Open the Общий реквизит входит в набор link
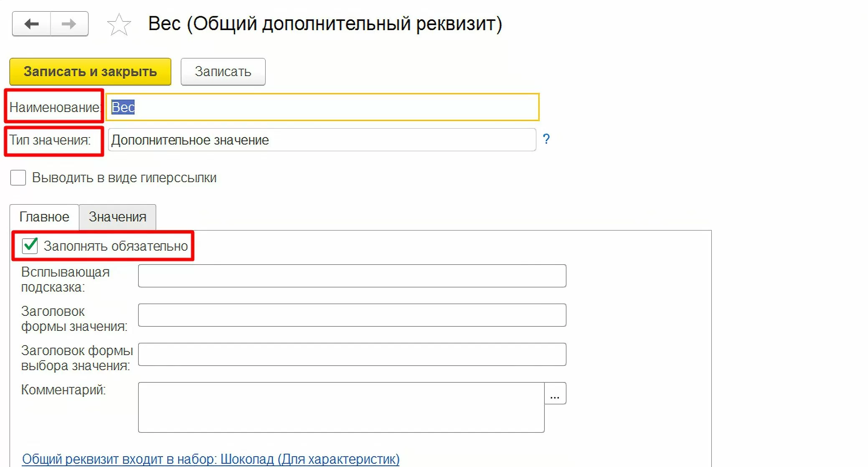Image resolution: width=868 pixels, height=467 pixels. [211, 459]
